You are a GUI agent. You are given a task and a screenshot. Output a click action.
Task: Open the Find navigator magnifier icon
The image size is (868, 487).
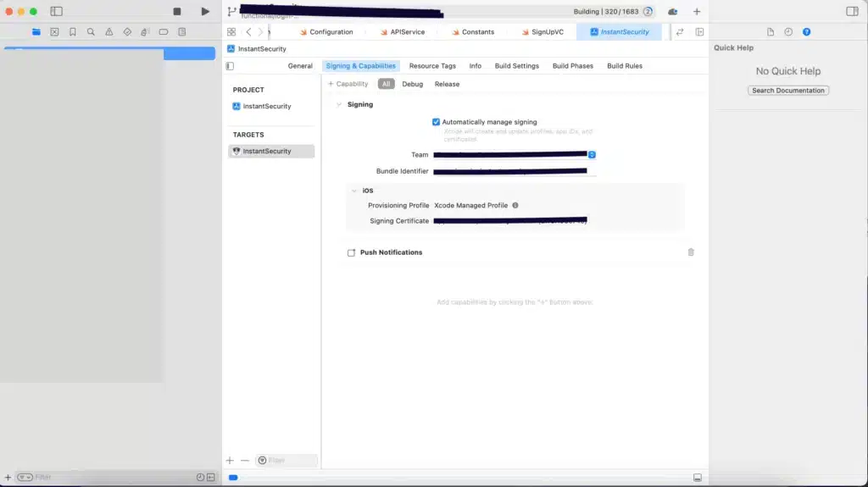pyautogui.click(x=91, y=32)
